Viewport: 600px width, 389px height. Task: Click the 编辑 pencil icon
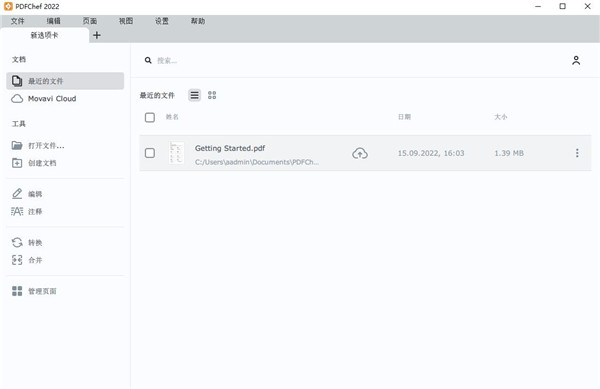click(17, 194)
